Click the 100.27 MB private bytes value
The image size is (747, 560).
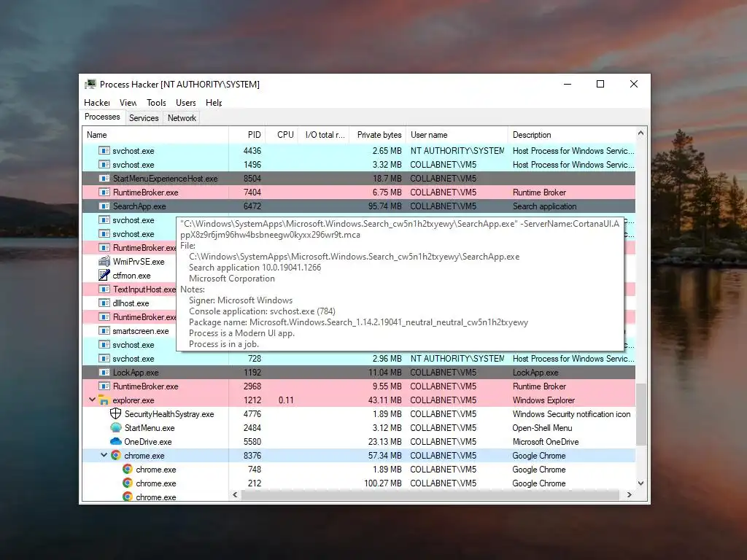tap(383, 483)
